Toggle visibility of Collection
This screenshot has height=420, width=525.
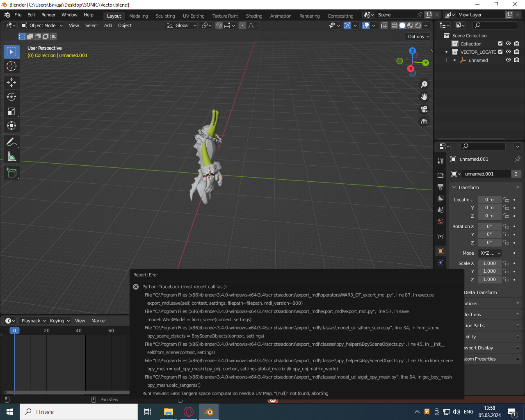tap(508, 43)
